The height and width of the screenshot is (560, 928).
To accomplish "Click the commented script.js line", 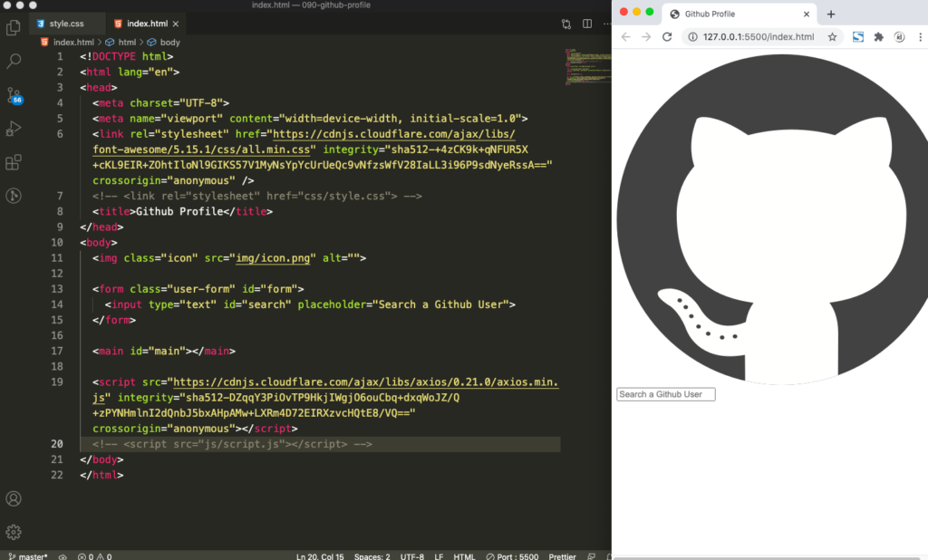I will tap(232, 444).
